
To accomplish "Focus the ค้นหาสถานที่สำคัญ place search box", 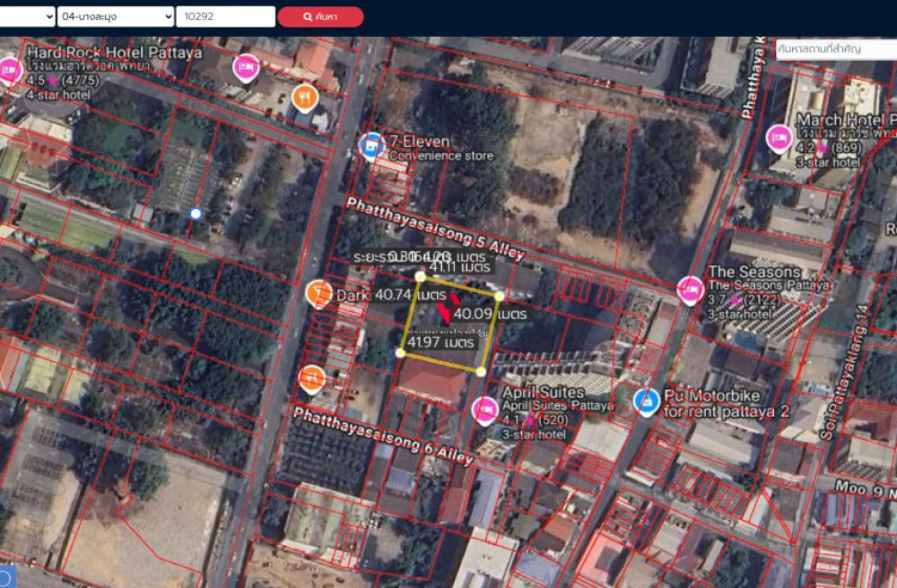I will 834,48.
